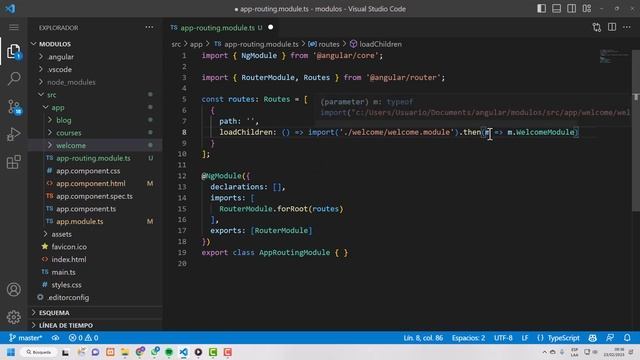Image resolution: width=640 pixels, height=360 pixels.
Task: Open File Explorer from the taskbar
Action: (x=125, y=352)
